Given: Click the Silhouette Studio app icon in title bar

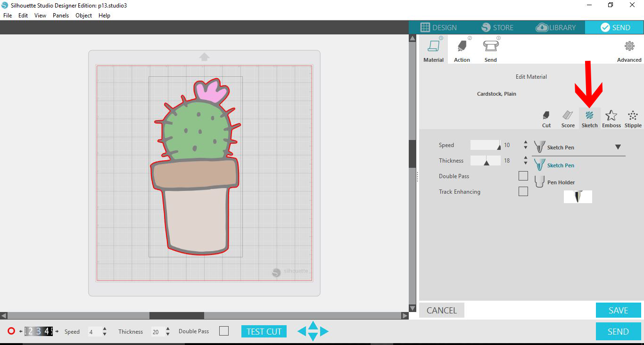Looking at the screenshot, I should (x=5, y=5).
